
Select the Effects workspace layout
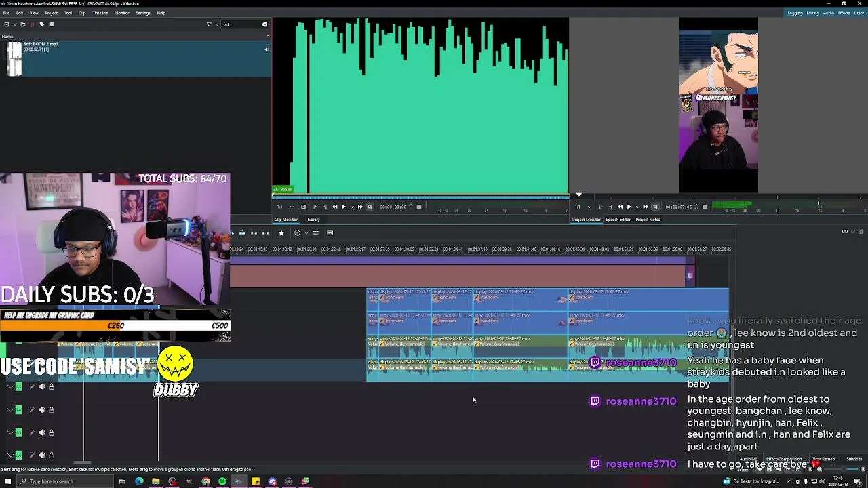[x=844, y=13]
